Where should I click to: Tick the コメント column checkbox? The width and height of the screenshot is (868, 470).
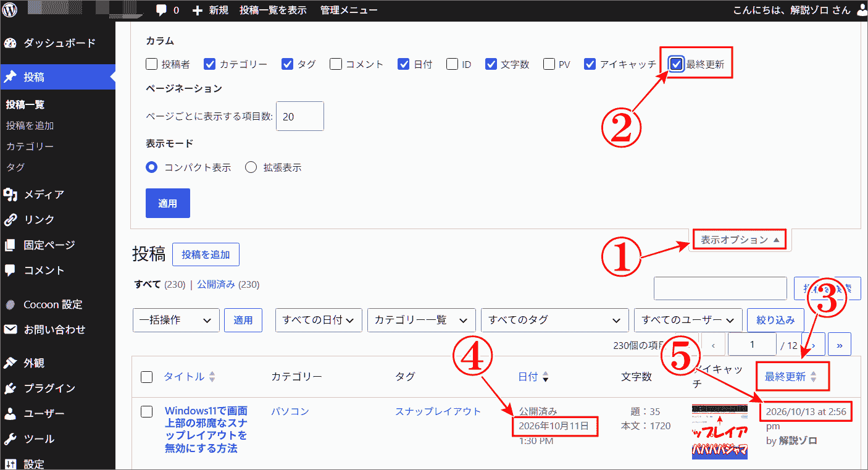point(336,64)
